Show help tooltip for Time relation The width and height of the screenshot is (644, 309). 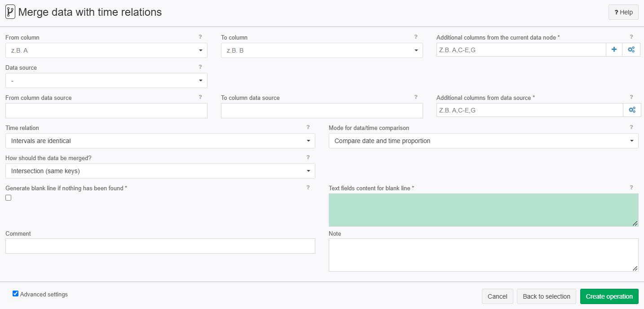[308, 127]
